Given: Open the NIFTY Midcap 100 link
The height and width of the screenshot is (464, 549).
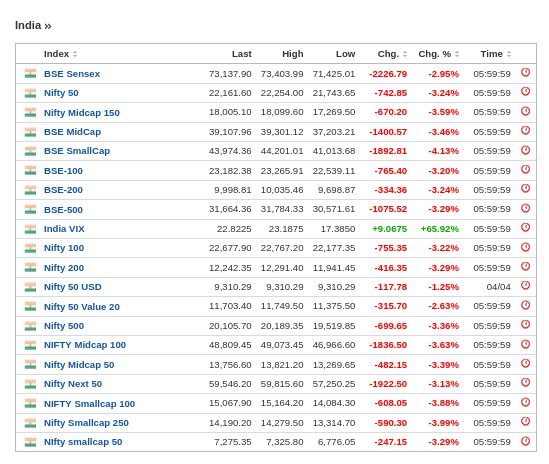Looking at the screenshot, I should tap(85, 345).
